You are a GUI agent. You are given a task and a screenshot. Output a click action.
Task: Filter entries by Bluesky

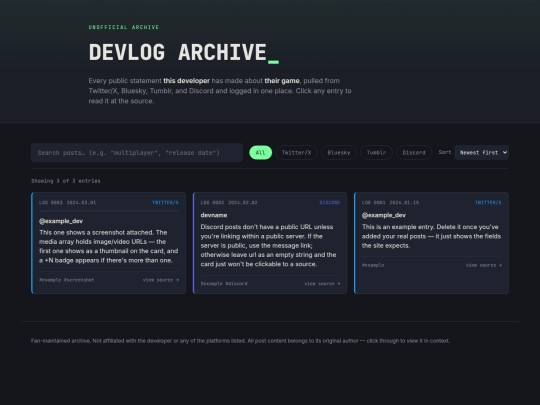339,153
